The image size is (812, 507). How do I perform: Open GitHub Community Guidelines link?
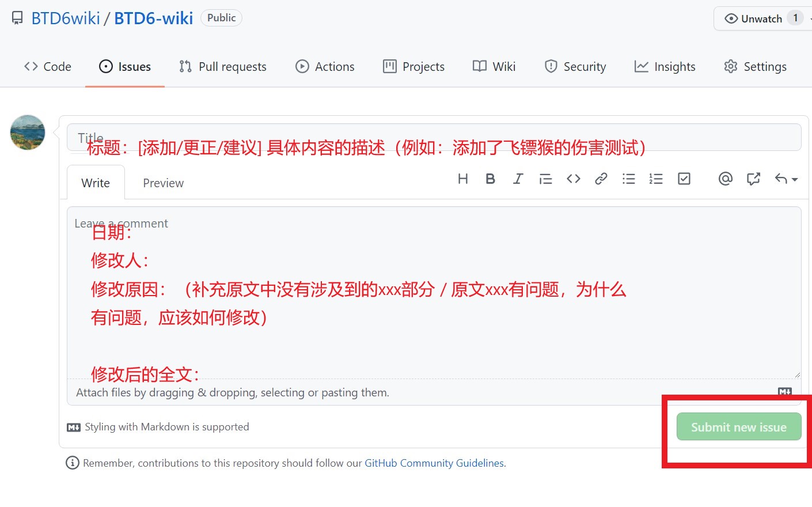pos(434,463)
